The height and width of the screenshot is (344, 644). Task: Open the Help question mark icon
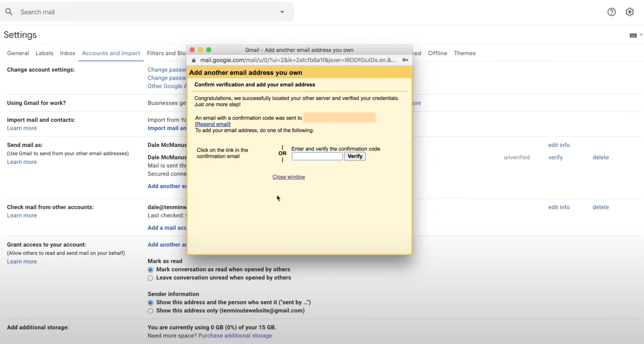612,12
